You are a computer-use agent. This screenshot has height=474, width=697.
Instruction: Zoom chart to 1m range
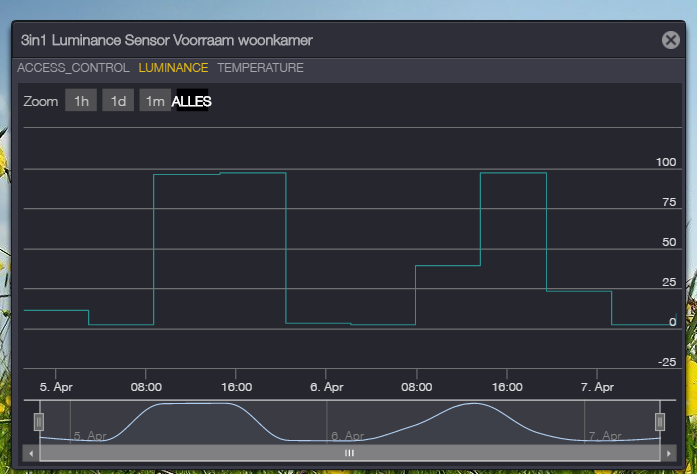[154, 101]
